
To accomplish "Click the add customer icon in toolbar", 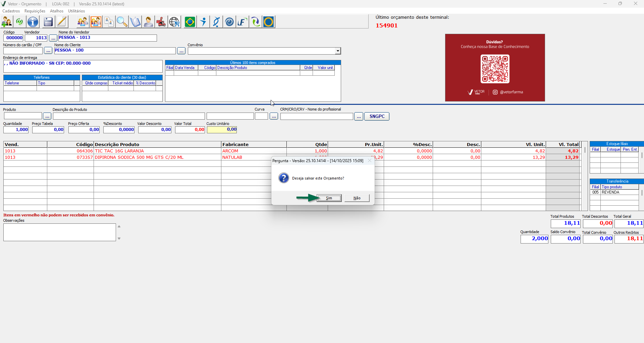I will point(7,22).
